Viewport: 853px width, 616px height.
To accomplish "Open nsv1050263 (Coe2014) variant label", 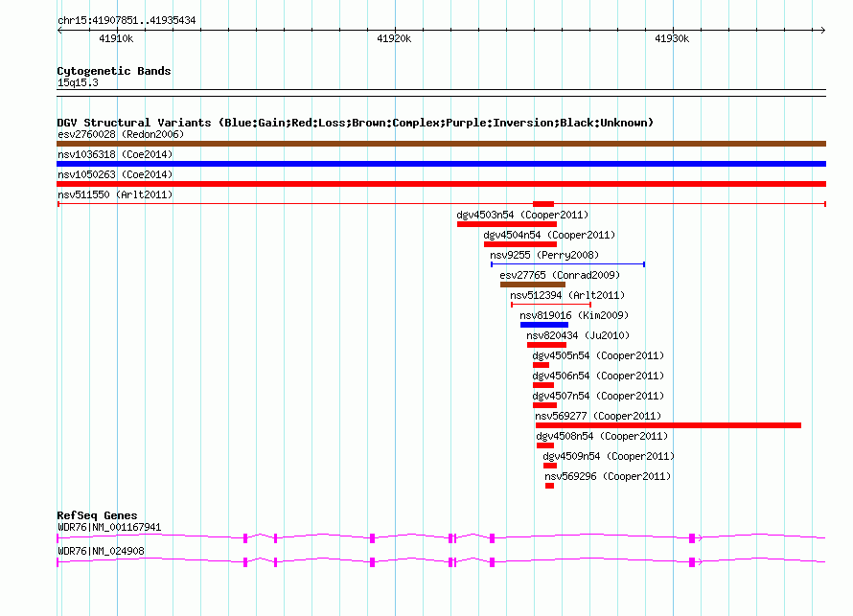I will (115, 174).
